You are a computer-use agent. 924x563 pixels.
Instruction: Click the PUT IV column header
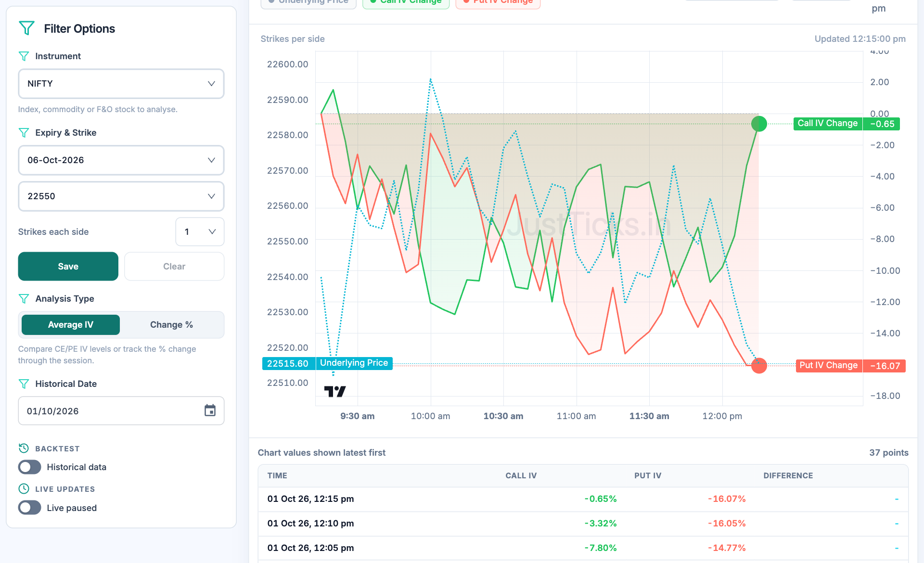pyautogui.click(x=648, y=475)
